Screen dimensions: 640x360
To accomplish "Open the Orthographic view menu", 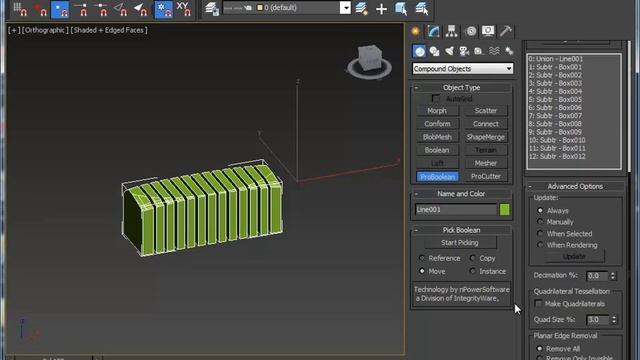I will (45, 30).
